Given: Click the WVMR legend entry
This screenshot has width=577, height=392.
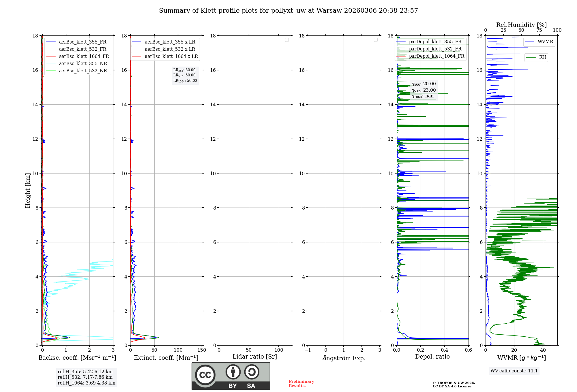Looking at the screenshot, I should 545,42.
